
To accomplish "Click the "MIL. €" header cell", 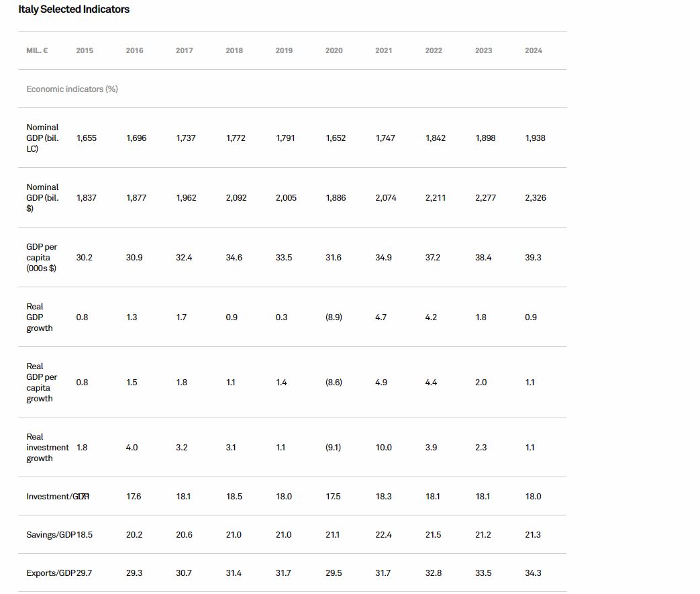I will coord(37,50).
